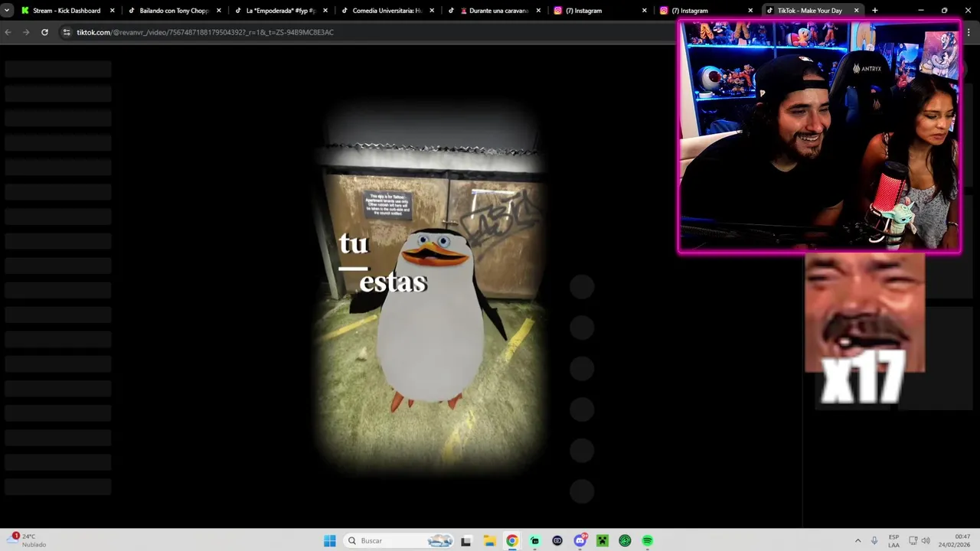Click the Buscar taskbar search box
This screenshot has height=551, width=980.
pyautogui.click(x=400, y=541)
